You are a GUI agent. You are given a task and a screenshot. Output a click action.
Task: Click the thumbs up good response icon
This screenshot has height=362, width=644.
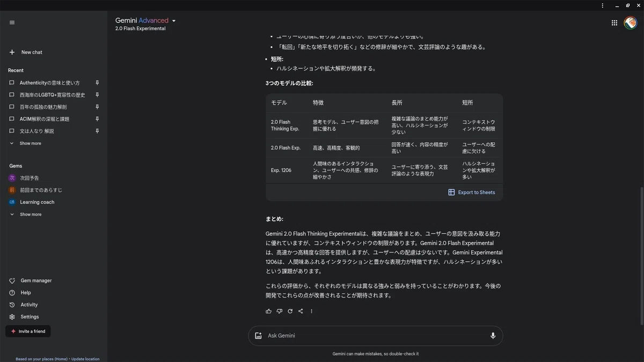268,311
